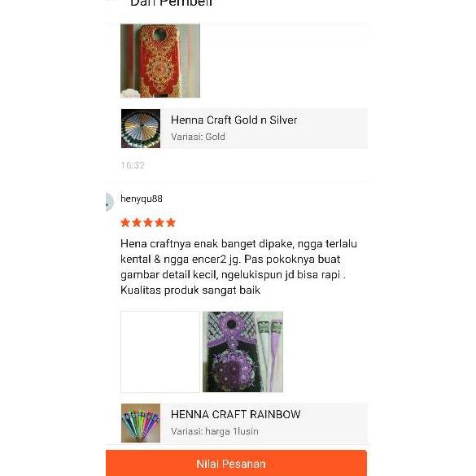Select the Variasi: Gold text
Image resolution: width=476 pixels, height=476 pixels.
(198, 137)
